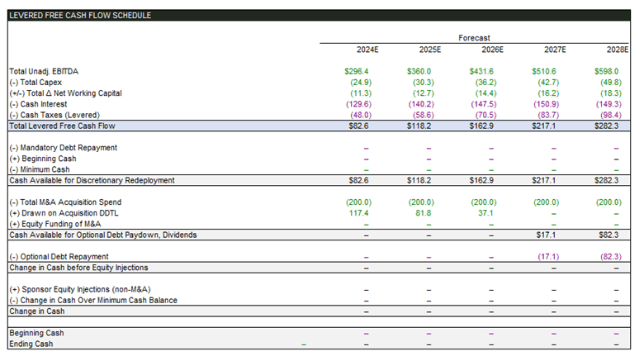Screen dimensions: 644x356
Task: Click the Total M&A Acquisition Spend label
Action: pyautogui.click(x=64, y=202)
